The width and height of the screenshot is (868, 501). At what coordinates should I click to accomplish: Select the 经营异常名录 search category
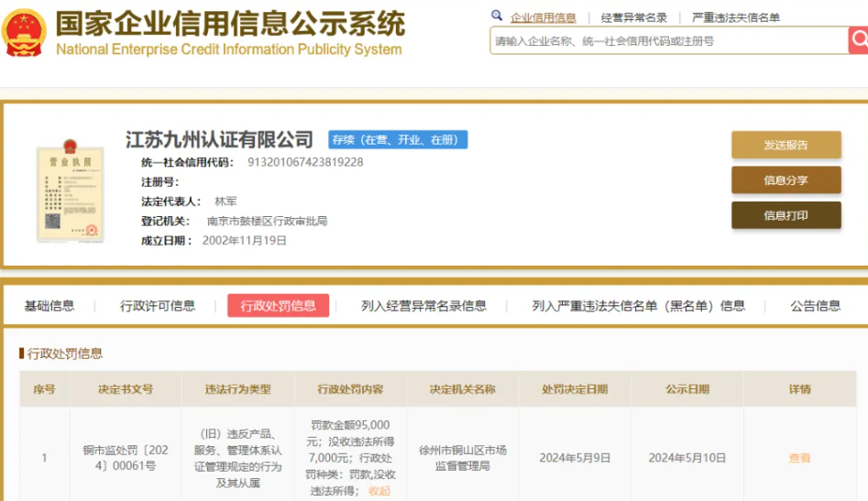(634, 17)
